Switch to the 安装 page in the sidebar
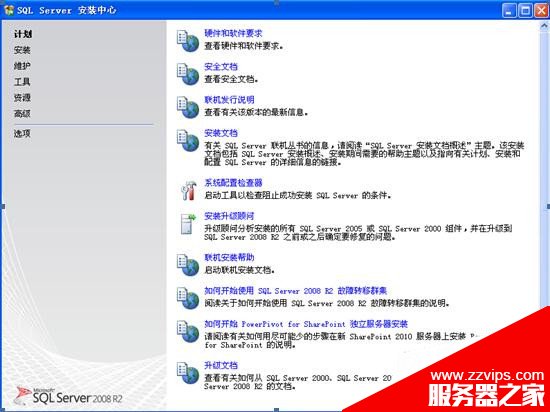This screenshot has width=550, height=412. (x=22, y=50)
